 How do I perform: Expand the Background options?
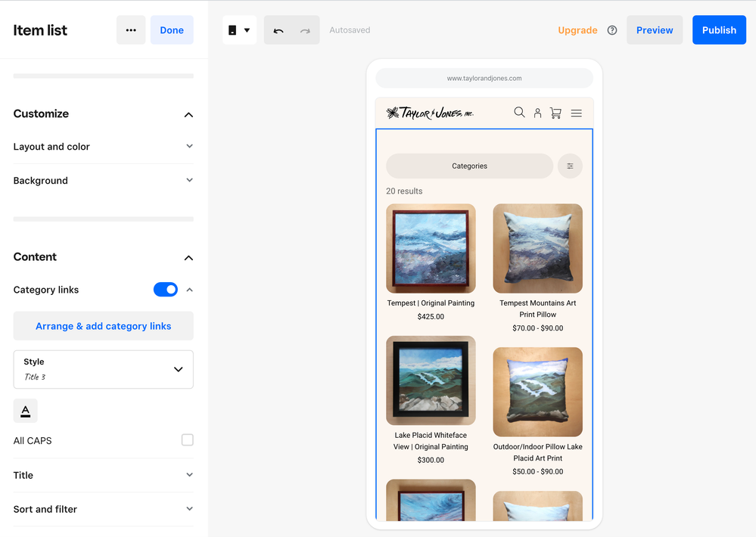(x=103, y=180)
